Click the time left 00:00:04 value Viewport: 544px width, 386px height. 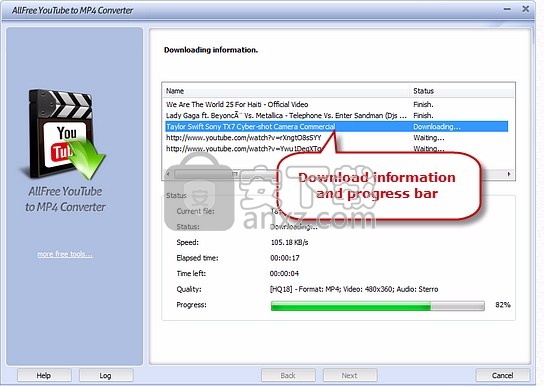[x=284, y=273]
